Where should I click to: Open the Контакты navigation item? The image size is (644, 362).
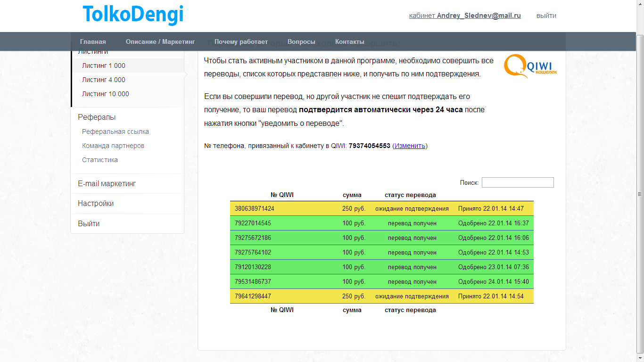coord(350,41)
